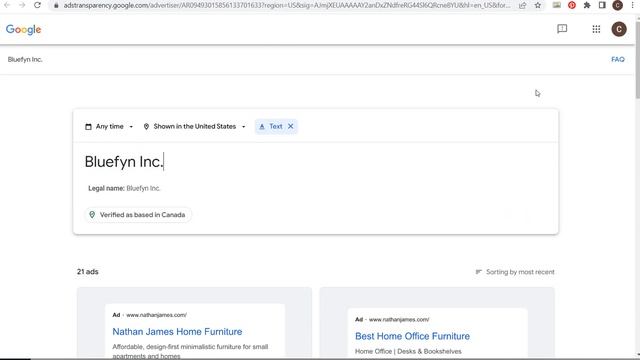The height and width of the screenshot is (360, 640).
Task: Click the 'Text' format filter chip
Action: point(276,127)
